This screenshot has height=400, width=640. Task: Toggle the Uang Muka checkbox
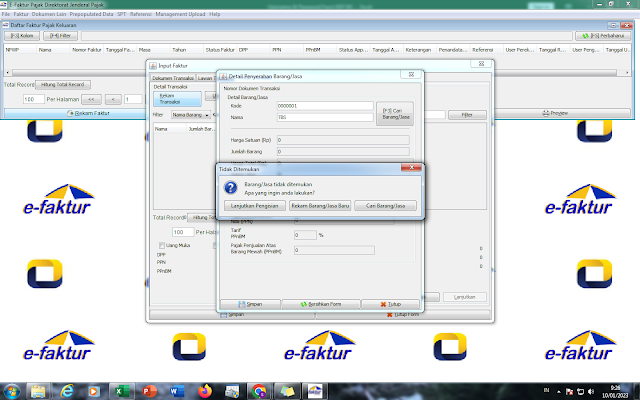tap(162, 245)
